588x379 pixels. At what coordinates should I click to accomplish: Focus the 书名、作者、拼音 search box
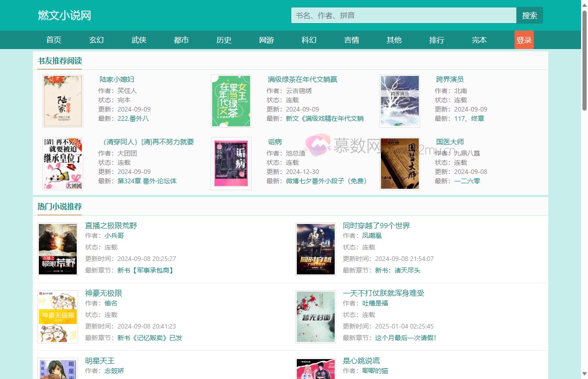click(403, 15)
